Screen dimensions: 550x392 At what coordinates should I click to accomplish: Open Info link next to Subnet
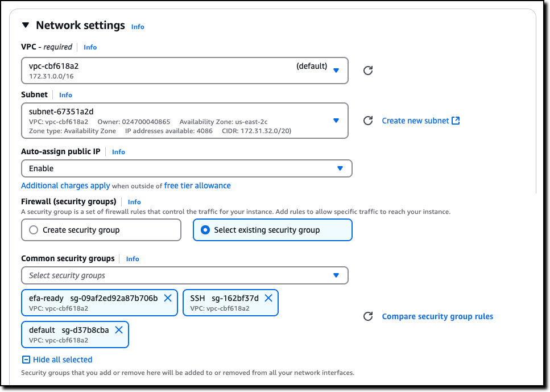pyautogui.click(x=65, y=95)
